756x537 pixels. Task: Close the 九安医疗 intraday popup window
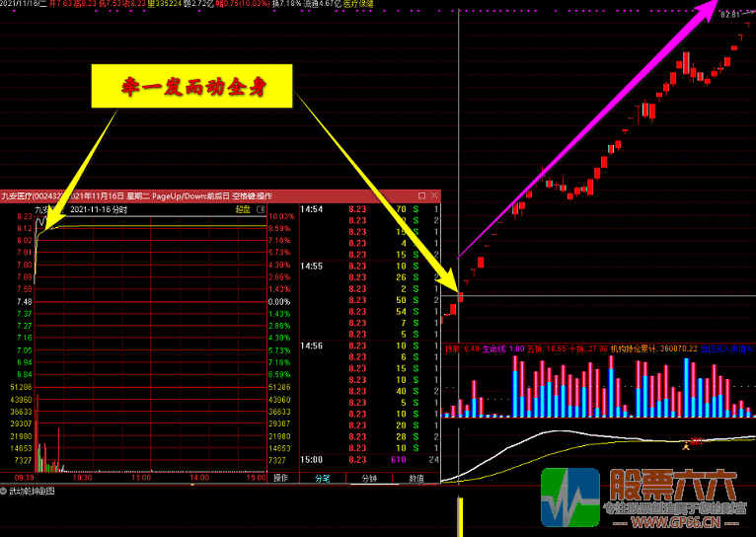(x=434, y=195)
